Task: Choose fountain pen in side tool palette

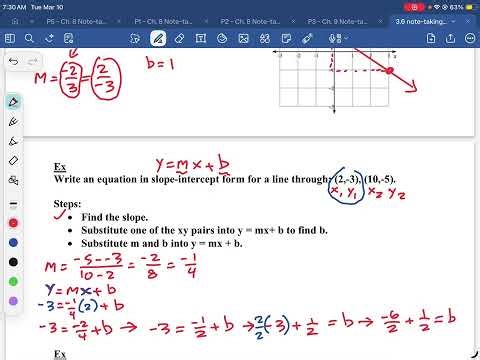Action: tap(13, 102)
